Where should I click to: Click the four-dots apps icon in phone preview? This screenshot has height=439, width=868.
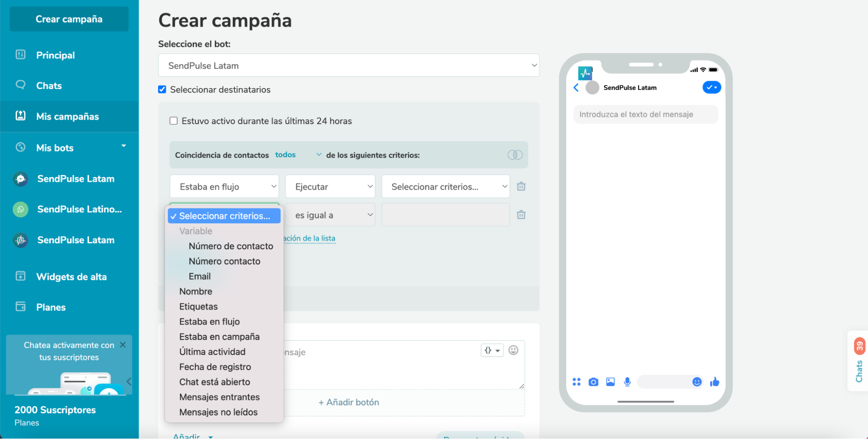click(x=576, y=382)
